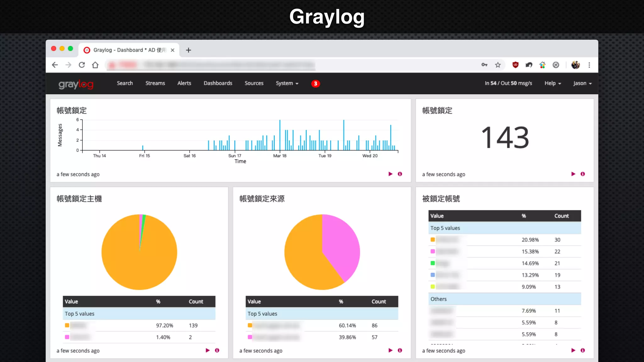The height and width of the screenshot is (362, 644).
Task: Open the black curved-arrow extension icon
Action: (x=529, y=65)
